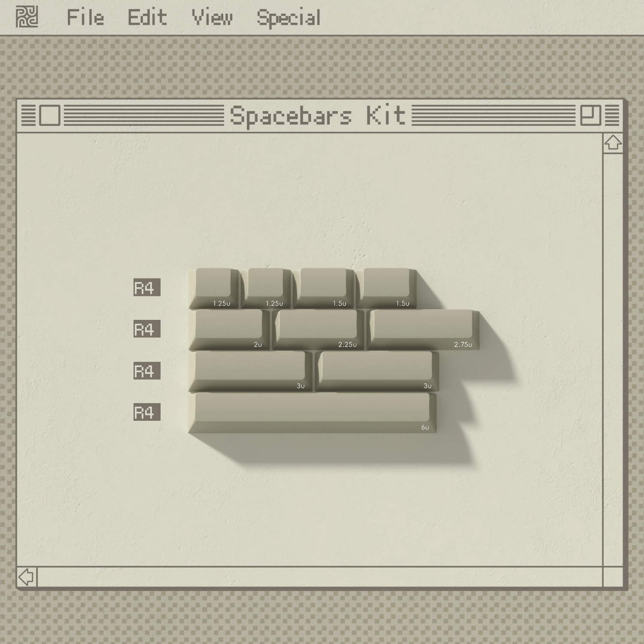Open the File menu
The image size is (644, 644).
point(85,18)
